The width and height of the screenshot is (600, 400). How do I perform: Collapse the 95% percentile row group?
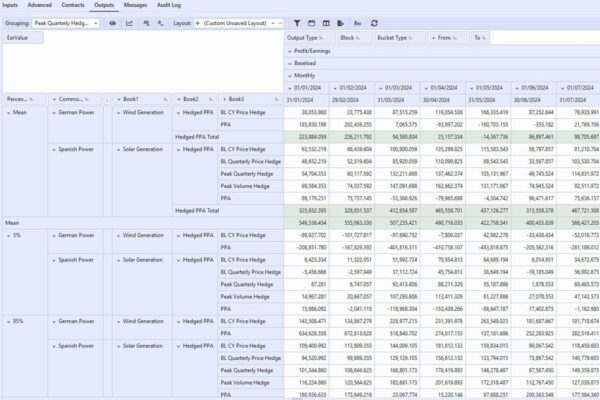(x=8, y=322)
